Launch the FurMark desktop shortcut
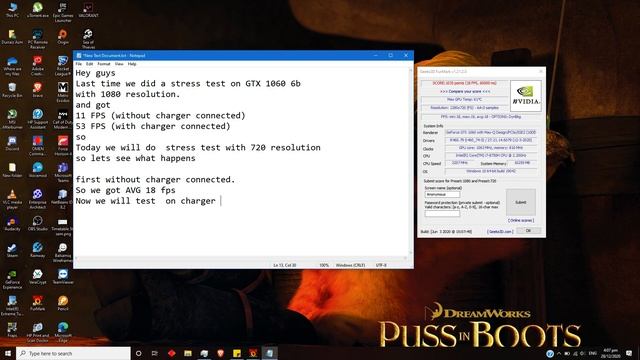This screenshot has height=360, width=640. click(38, 304)
